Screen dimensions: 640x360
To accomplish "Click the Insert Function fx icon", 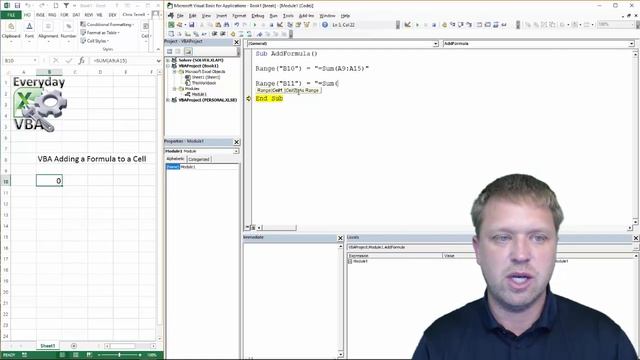I will [x=81, y=60].
